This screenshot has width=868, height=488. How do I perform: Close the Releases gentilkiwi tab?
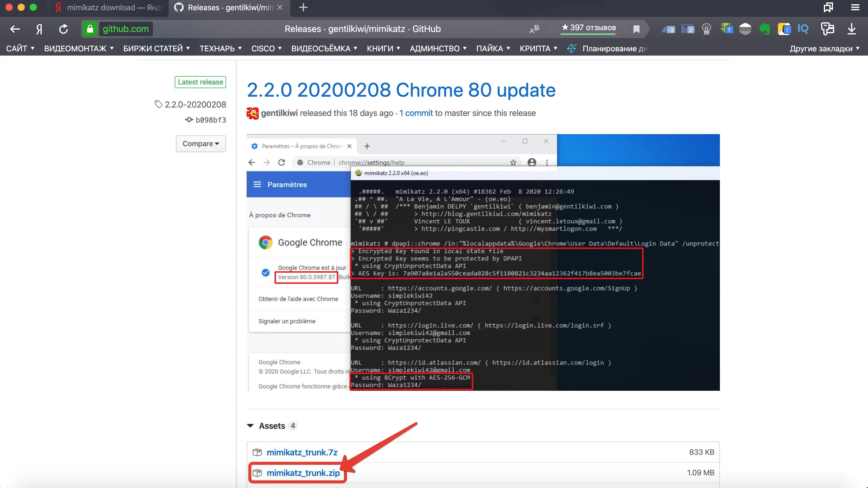click(280, 8)
